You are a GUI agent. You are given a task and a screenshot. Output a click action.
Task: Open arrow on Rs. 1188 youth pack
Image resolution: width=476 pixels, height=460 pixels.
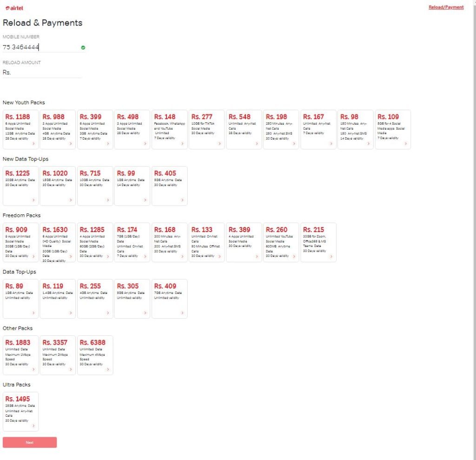click(33, 143)
